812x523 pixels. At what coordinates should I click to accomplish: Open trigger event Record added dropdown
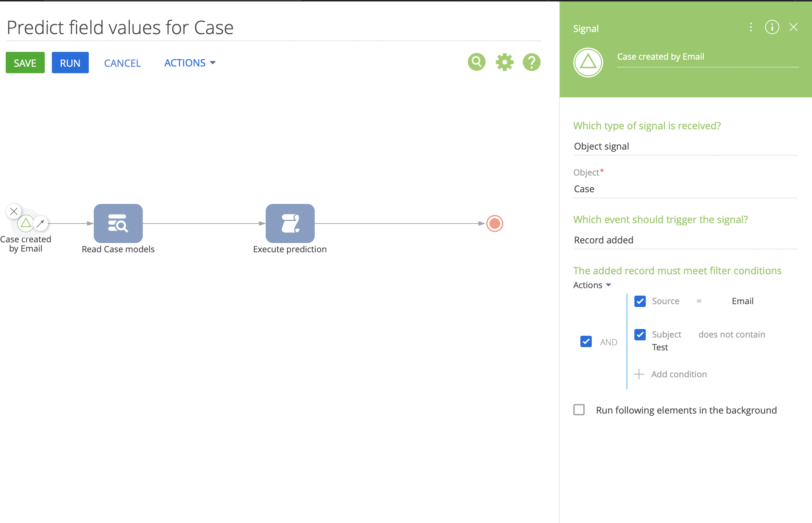[x=685, y=240]
